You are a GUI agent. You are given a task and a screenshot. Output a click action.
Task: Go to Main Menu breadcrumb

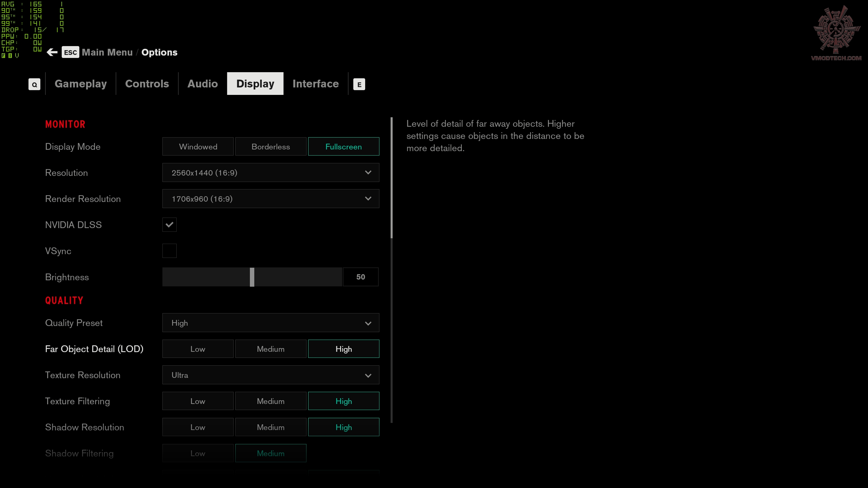[107, 53]
